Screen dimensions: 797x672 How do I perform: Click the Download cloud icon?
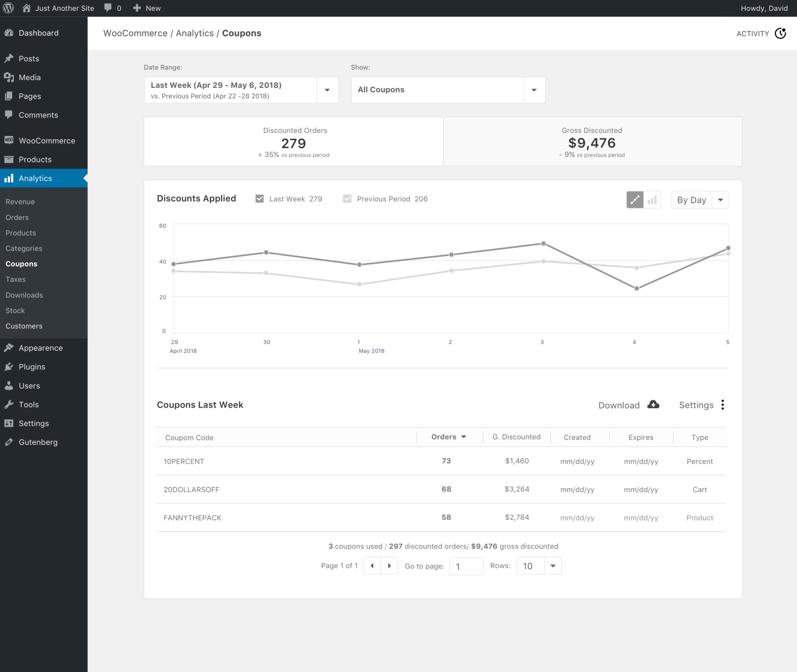(653, 405)
